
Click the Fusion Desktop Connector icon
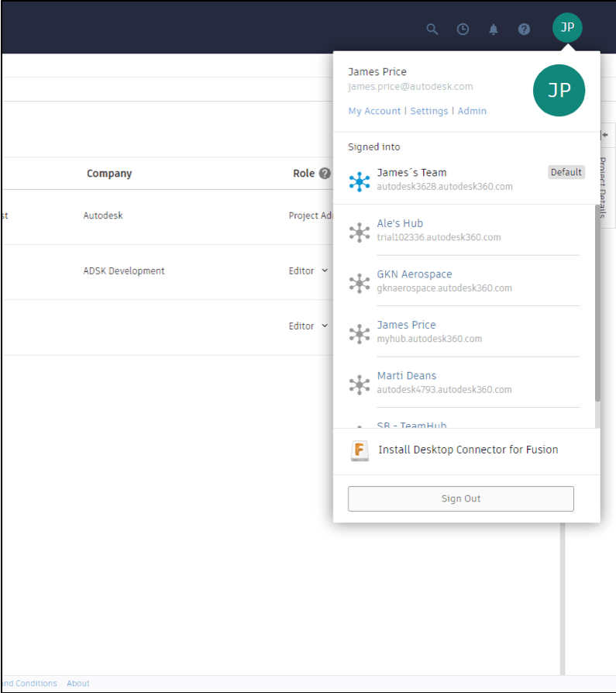(360, 450)
